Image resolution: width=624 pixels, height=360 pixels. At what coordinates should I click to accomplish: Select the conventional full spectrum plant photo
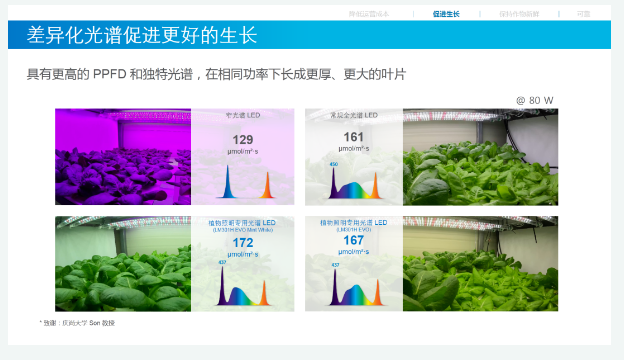pyautogui.click(x=480, y=157)
